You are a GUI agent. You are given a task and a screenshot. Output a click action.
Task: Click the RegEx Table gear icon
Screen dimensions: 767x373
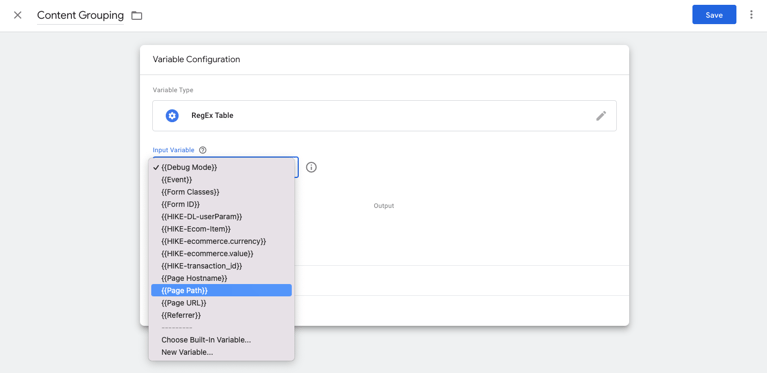tap(172, 116)
